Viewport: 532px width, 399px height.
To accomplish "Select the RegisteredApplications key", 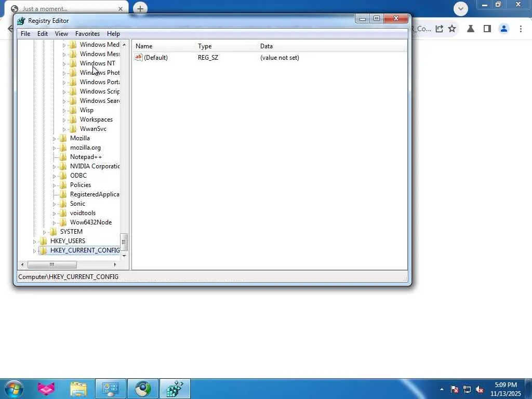I will click(x=95, y=194).
